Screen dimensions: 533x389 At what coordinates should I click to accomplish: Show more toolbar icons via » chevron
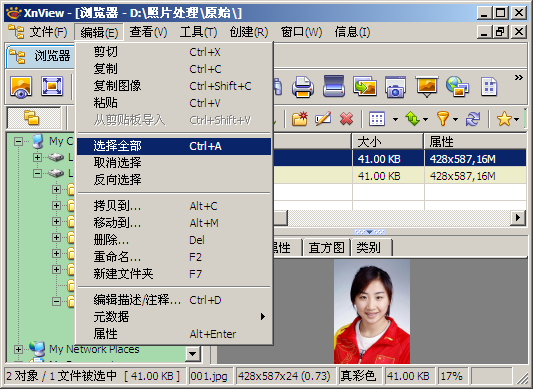(x=518, y=78)
